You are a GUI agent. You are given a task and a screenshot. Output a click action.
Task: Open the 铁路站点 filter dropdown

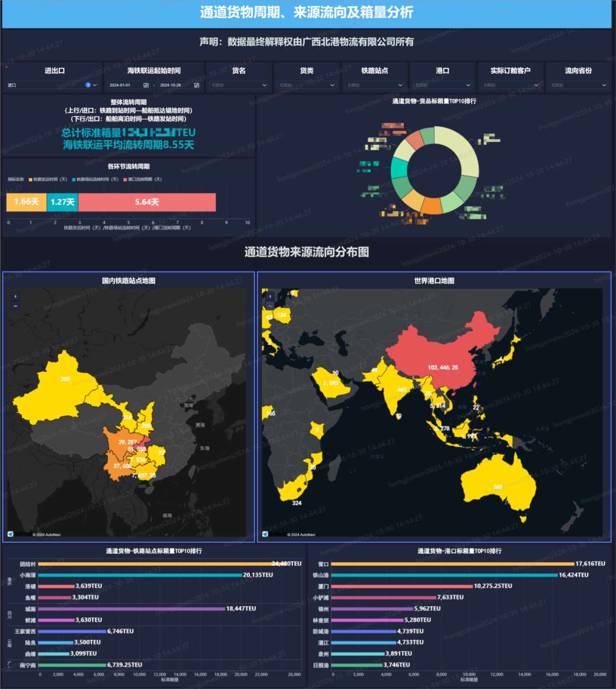point(375,85)
